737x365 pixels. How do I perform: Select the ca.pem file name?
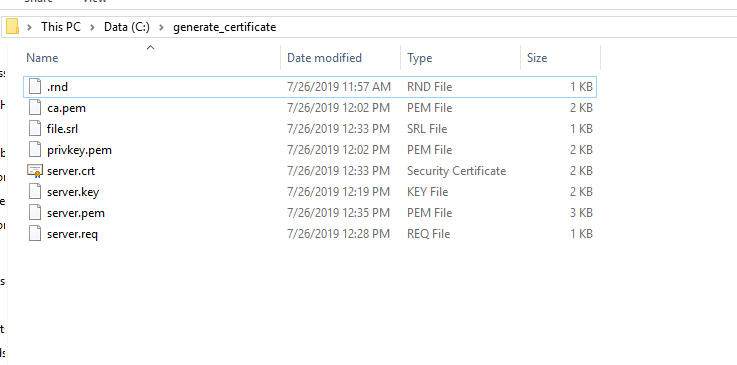(66, 108)
